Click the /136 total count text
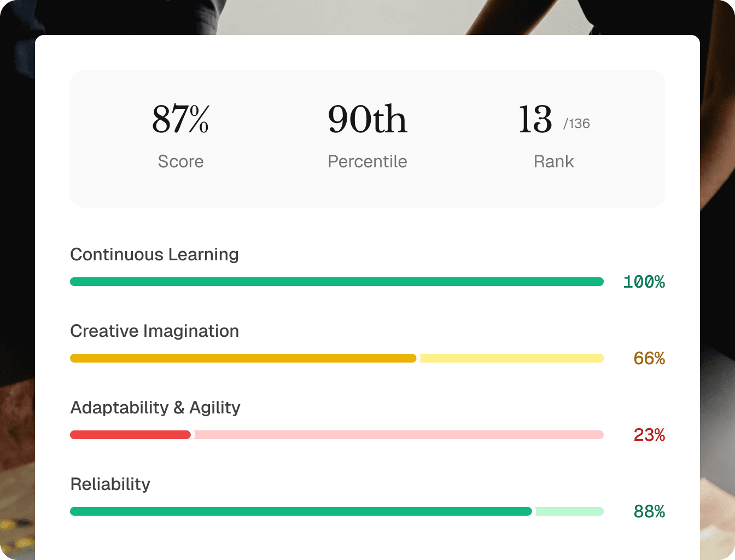735x560 pixels. coord(576,124)
